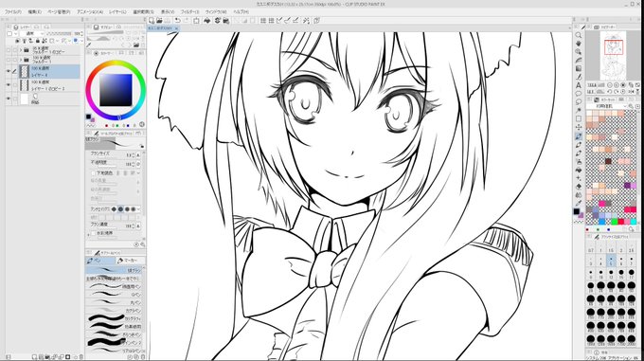Click the brush density dynamics button
Viewport: 644px width, 361px height.
click(x=138, y=226)
